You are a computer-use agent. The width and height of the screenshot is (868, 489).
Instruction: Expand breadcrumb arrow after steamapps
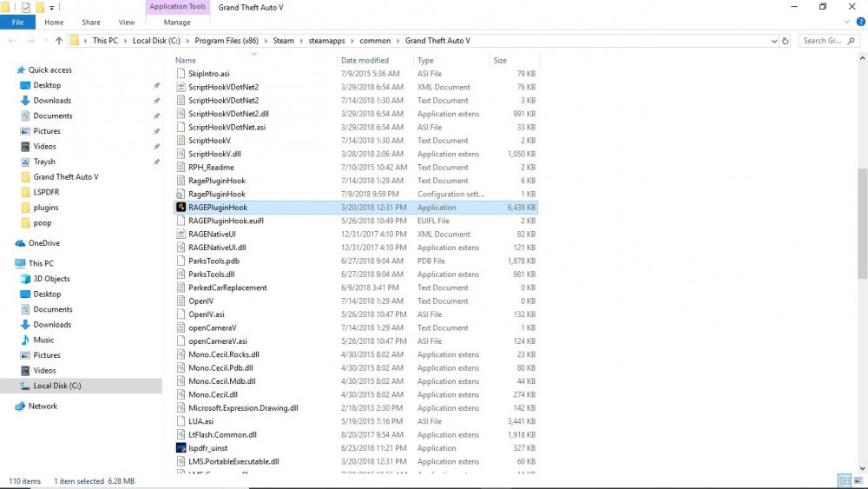(x=352, y=41)
